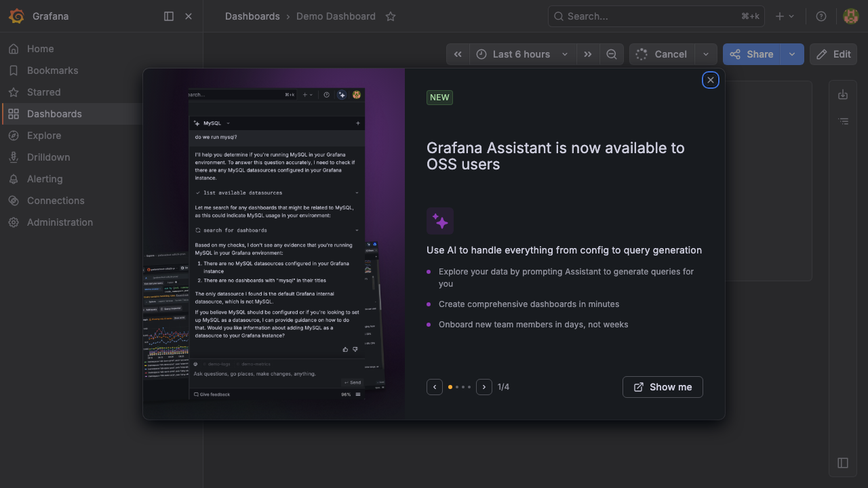Screen dimensions: 868x488
Task: Zoom out time range magnifier icon
Action: [612, 54]
